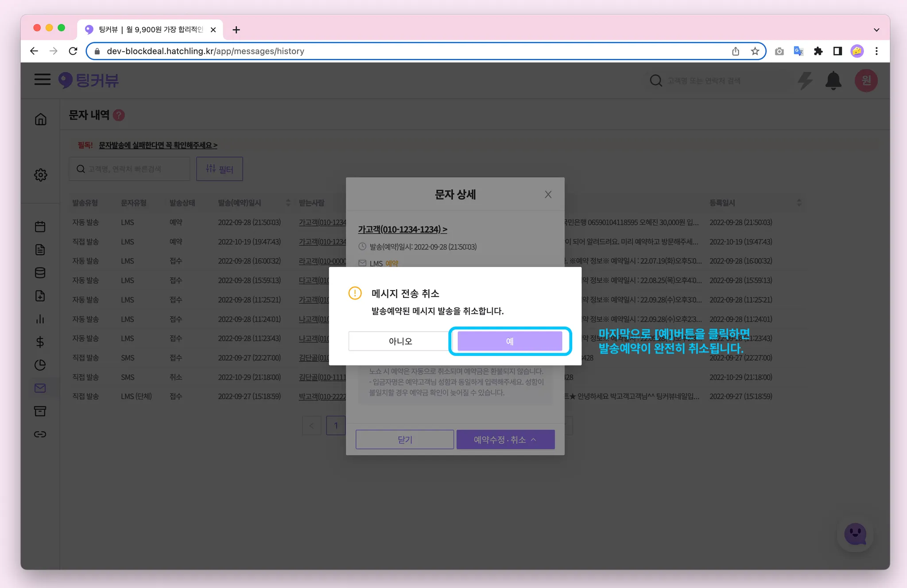Viewport: 907px width, 588px height.
Task: Click the 닫기 button in dialog
Action: coord(404,440)
